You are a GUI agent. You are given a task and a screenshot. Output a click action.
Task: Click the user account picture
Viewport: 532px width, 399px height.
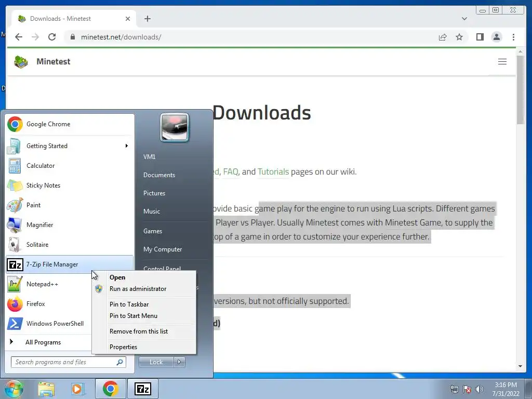pos(175,127)
